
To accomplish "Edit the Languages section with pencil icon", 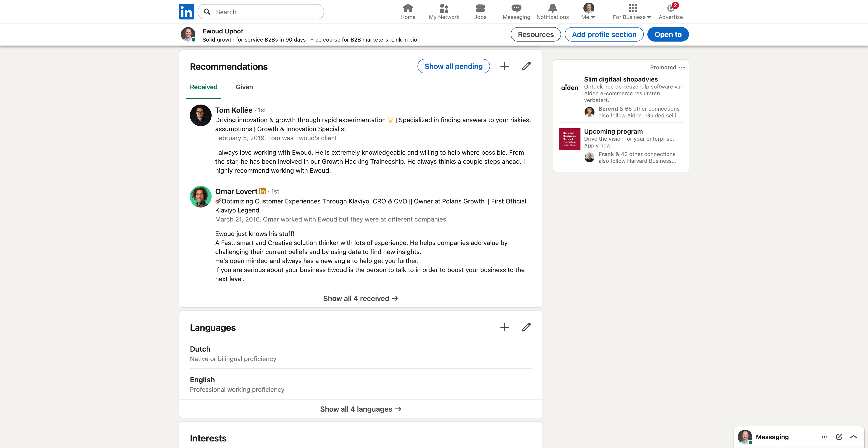I will click(x=526, y=327).
